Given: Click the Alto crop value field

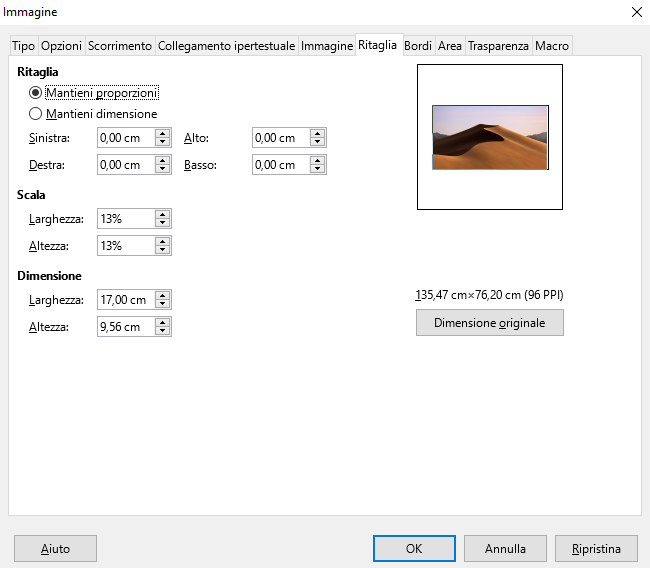Looking at the screenshot, I should (281, 138).
